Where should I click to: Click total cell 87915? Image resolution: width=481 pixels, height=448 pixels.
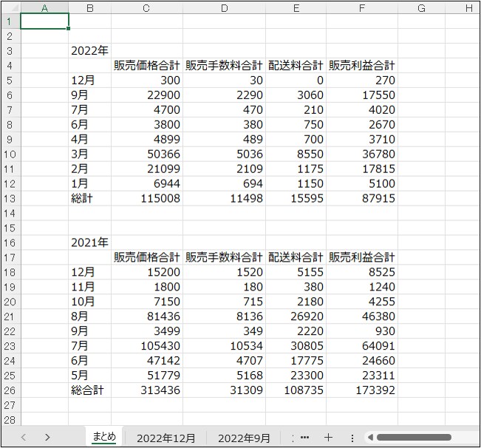pyautogui.click(x=362, y=198)
